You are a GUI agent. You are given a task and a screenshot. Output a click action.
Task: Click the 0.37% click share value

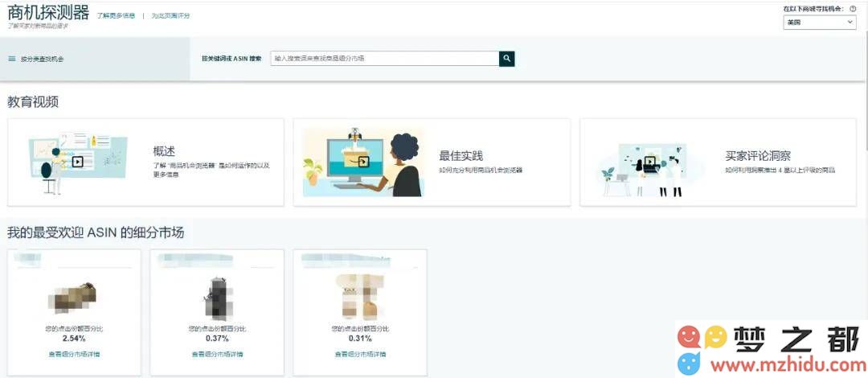217,338
